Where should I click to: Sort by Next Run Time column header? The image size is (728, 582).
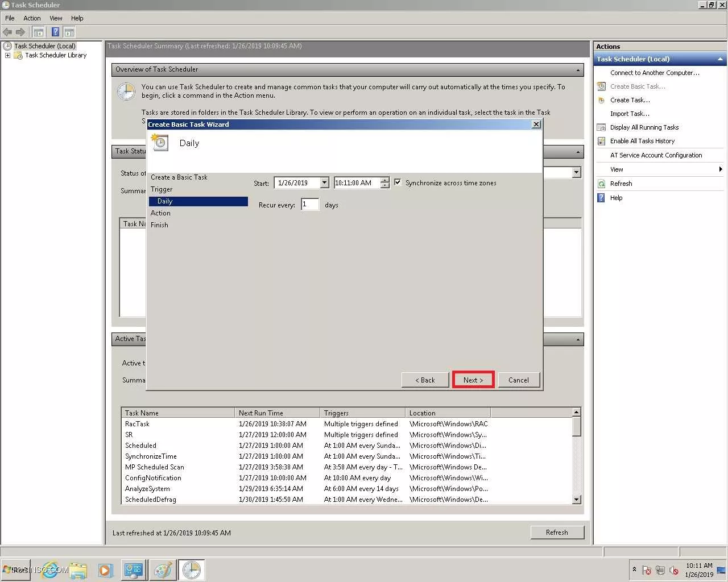point(278,413)
